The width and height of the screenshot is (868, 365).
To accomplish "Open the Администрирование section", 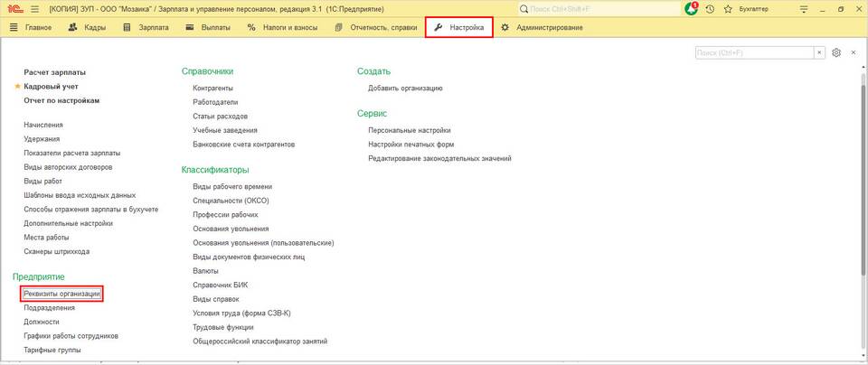I will 542,27.
